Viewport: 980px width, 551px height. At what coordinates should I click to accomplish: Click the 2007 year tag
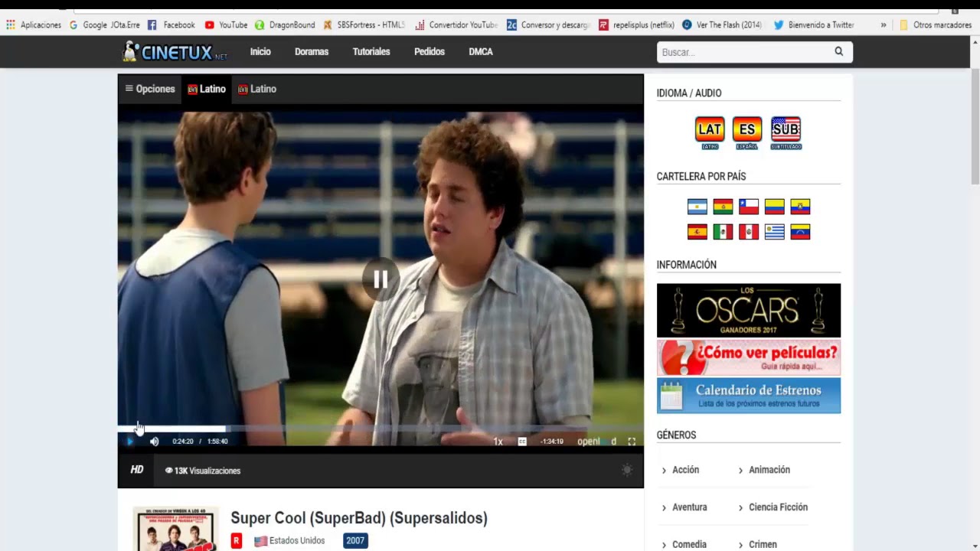point(355,540)
